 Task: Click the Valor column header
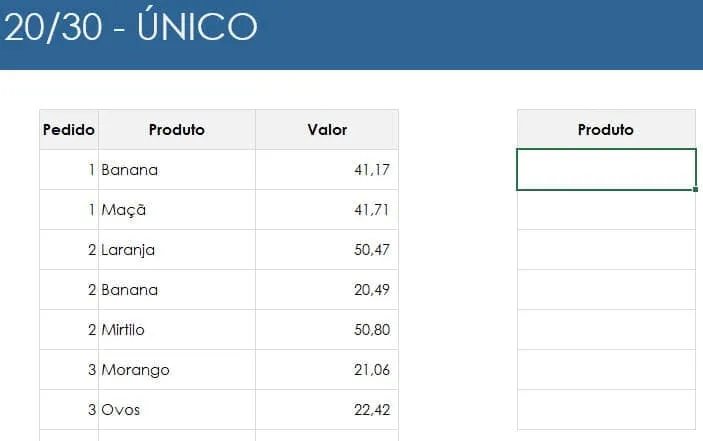click(327, 130)
